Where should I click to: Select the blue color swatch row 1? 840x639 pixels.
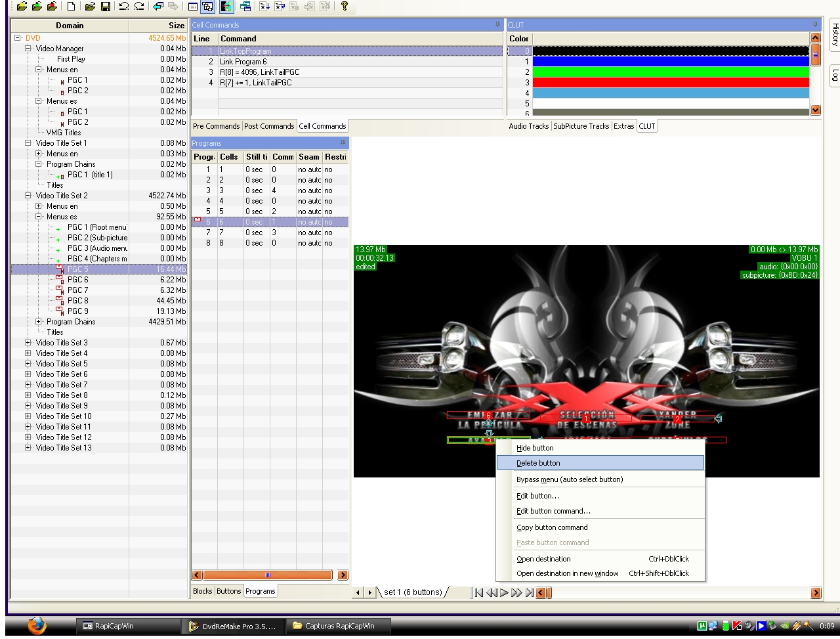tap(671, 62)
